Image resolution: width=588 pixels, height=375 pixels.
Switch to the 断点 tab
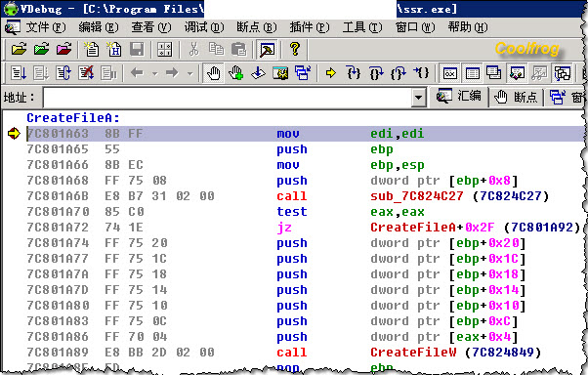click(517, 97)
